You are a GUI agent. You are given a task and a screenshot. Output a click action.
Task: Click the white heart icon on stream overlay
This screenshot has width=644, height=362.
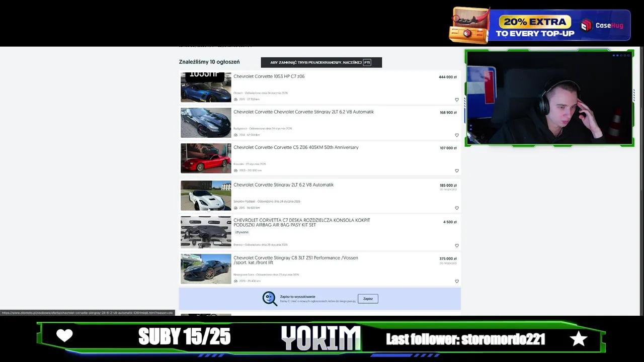tap(64, 336)
